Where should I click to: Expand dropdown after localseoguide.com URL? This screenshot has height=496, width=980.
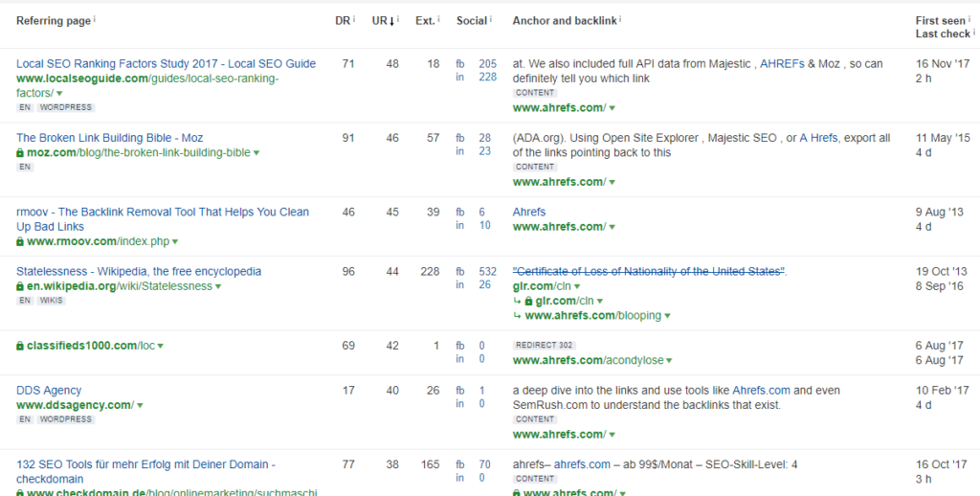tap(59, 94)
